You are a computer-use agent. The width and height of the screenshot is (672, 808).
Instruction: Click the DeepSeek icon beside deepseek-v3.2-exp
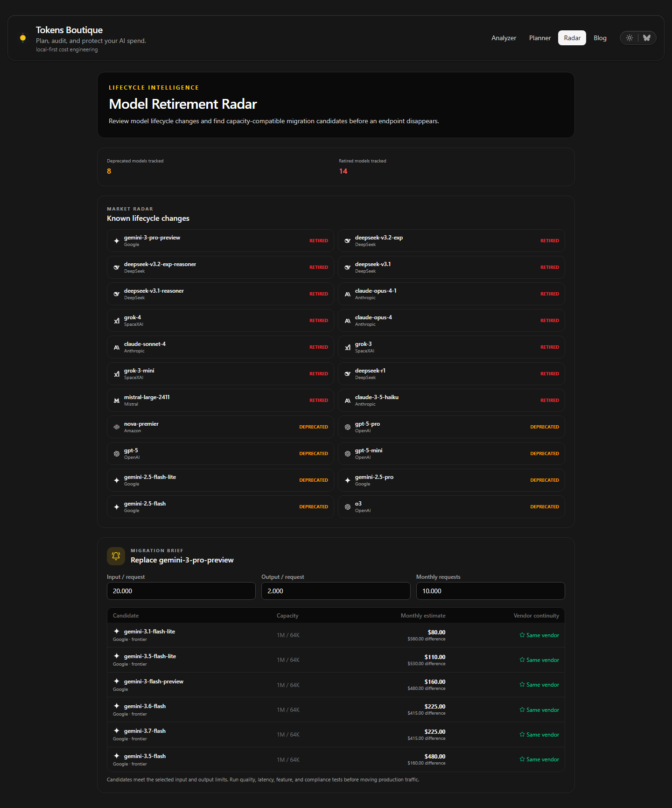348,241
